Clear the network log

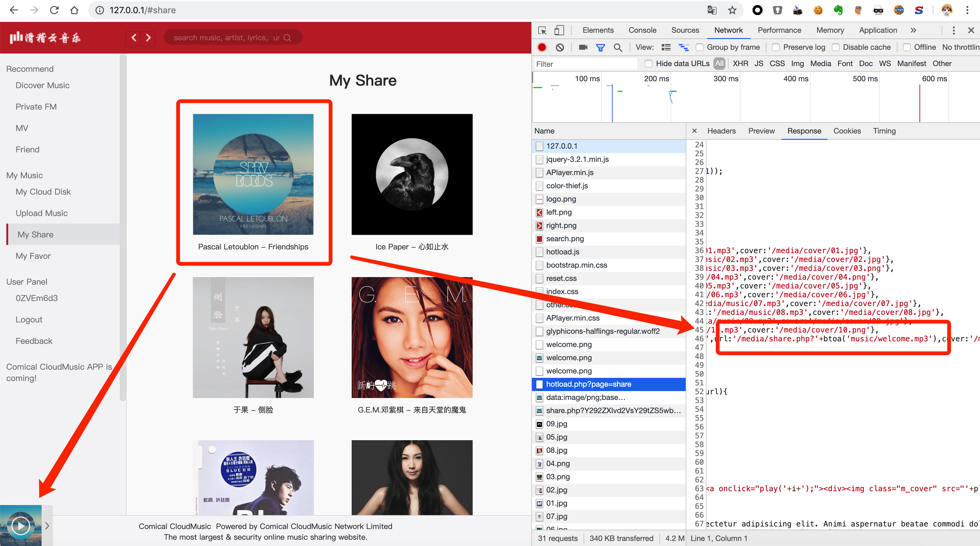pyautogui.click(x=560, y=47)
